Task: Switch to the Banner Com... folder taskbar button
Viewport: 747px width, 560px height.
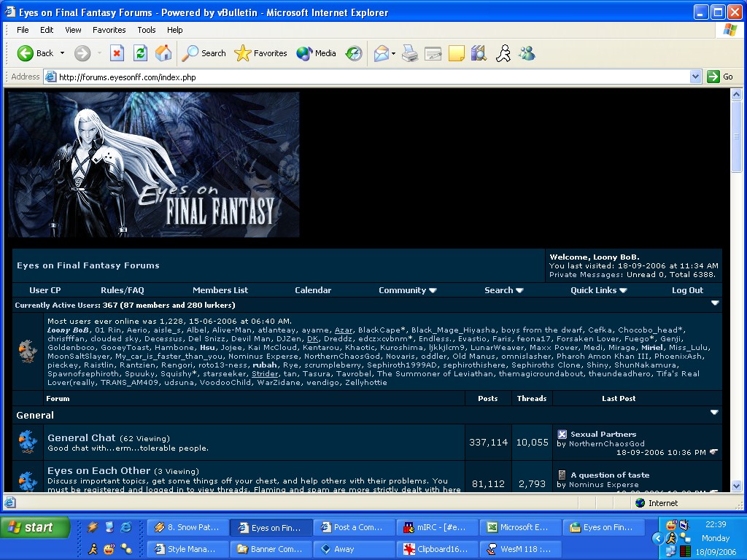Action: 271,549
